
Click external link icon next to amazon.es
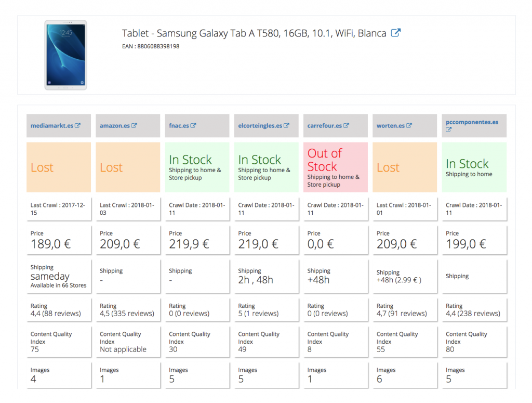(x=134, y=125)
